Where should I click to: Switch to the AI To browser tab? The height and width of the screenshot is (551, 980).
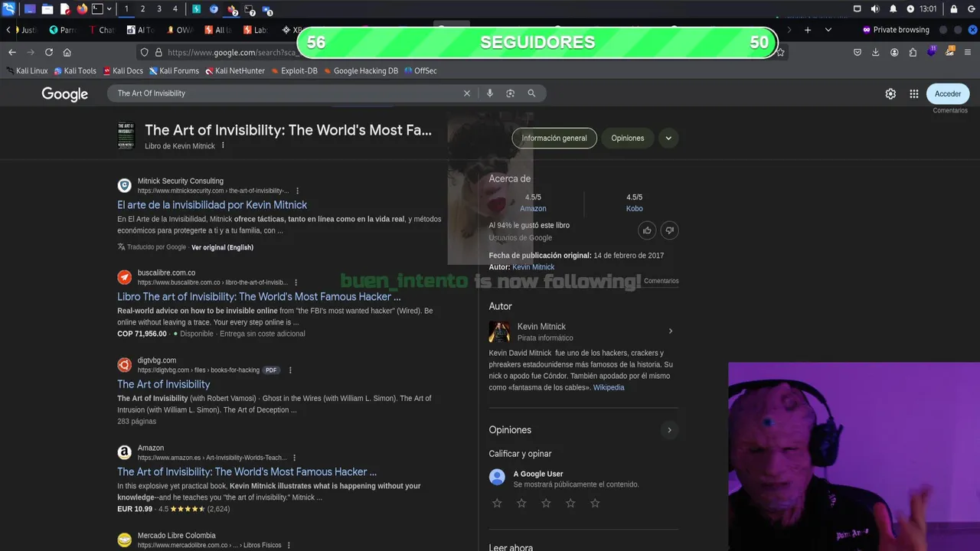[x=140, y=30]
